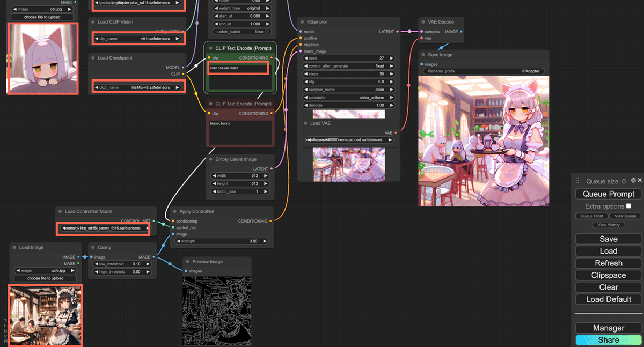Image resolution: width=644 pixels, height=347 pixels.
Task: Click the Load Default button
Action: (609, 299)
